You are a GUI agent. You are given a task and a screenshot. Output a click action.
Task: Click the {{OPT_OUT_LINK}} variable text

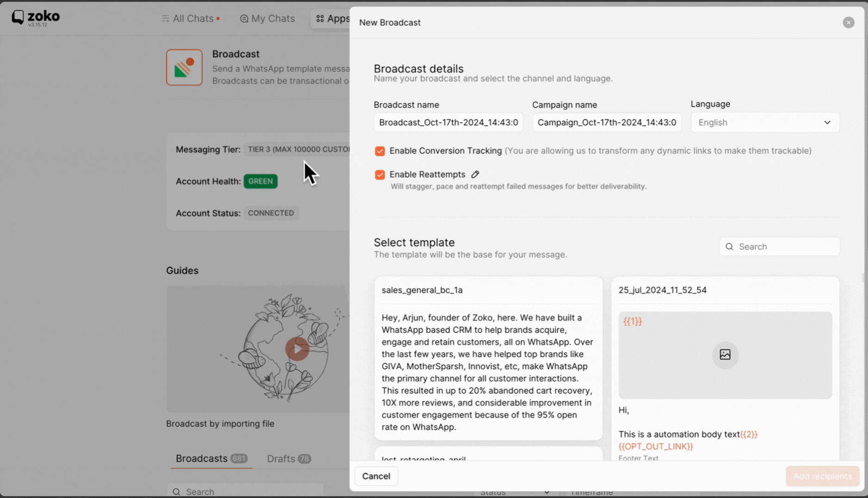656,446
